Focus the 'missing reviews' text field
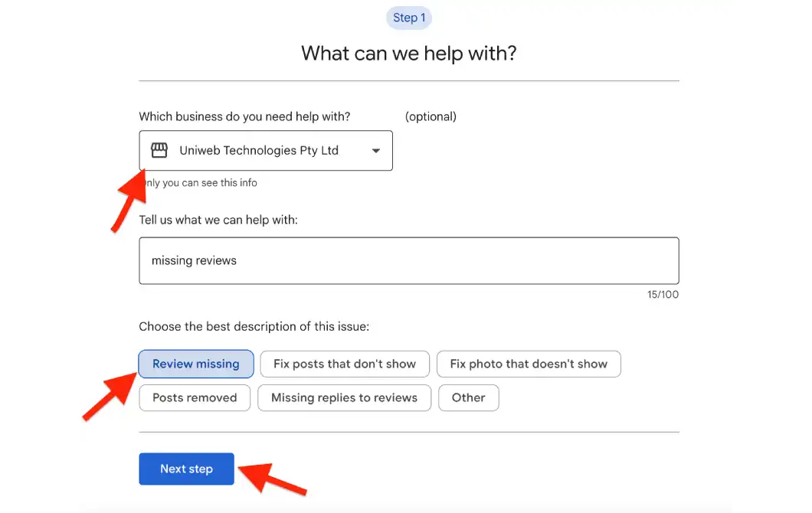 409,261
